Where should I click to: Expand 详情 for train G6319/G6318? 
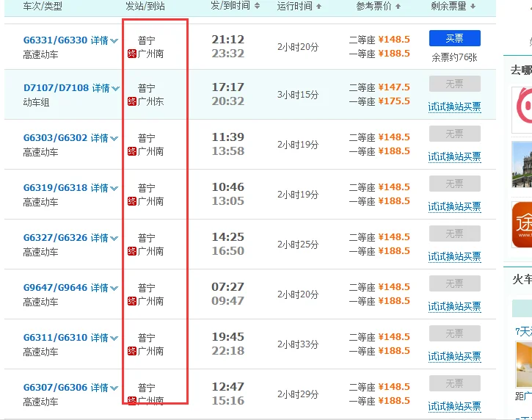tap(104, 188)
